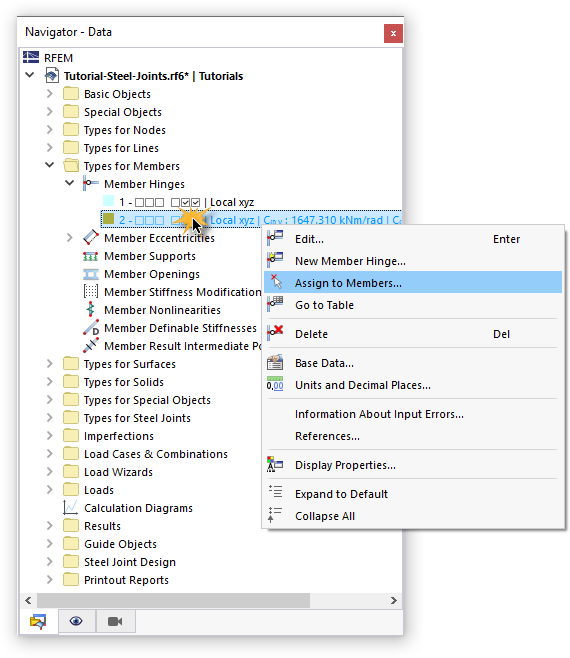Click the Member Hinges icon
570x658 pixels.
91,184
